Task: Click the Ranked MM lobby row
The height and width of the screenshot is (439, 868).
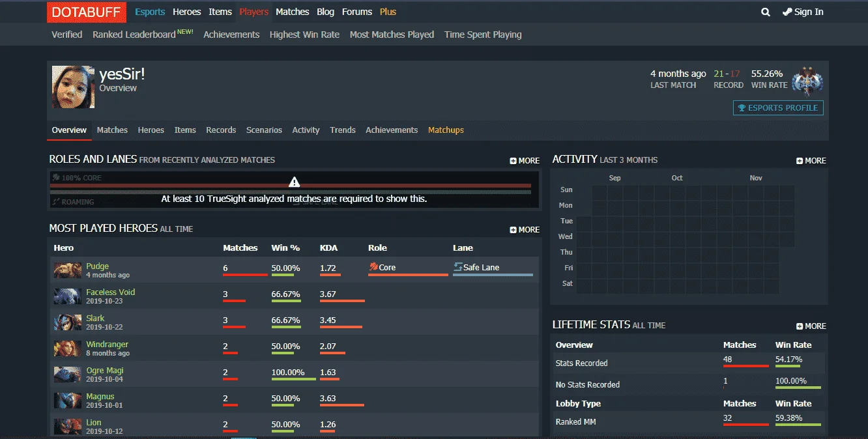Action: coord(690,421)
